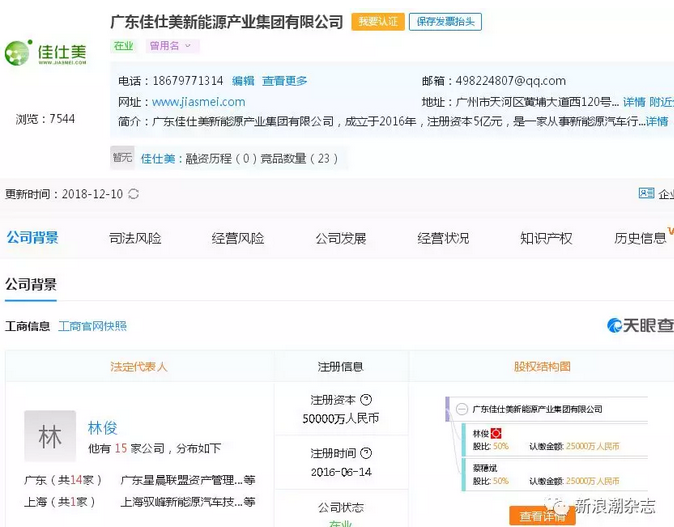The height and width of the screenshot is (527, 674).
Task: Click the 林 avatar thumbnail
Action: coord(50,436)
